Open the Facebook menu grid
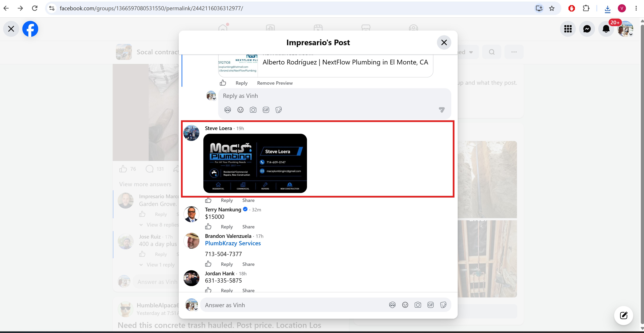The height and width of the screenshot is (333, 644). tap(568, 29)
